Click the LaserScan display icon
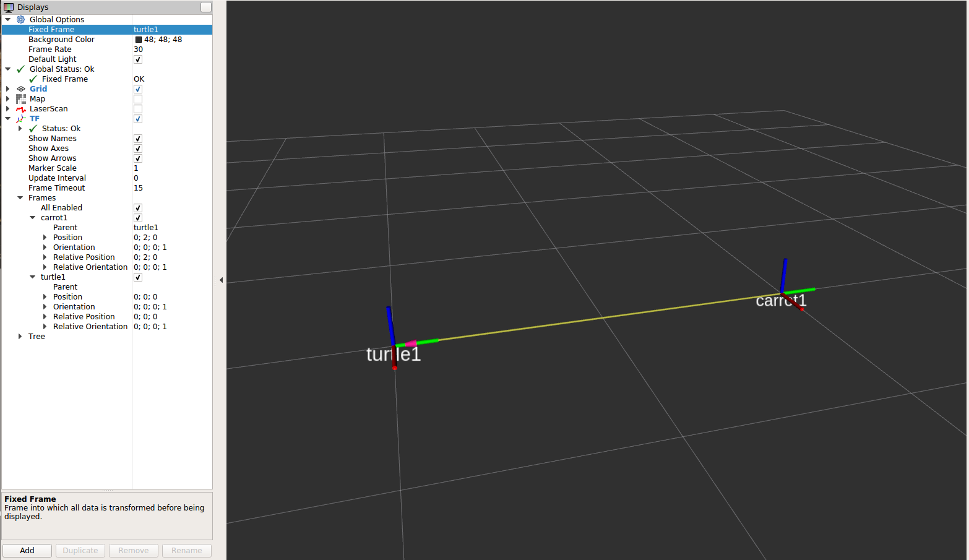 click(21, 109)
